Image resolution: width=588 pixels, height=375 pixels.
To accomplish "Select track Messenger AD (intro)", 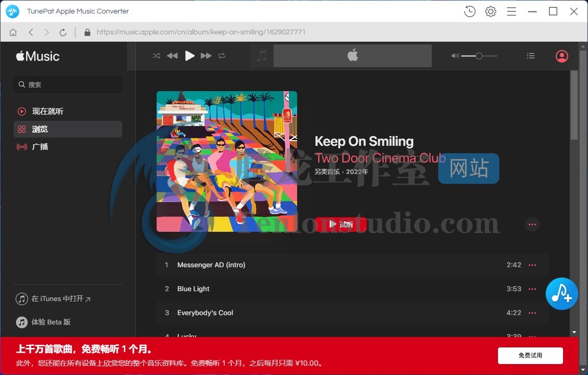I will click(352, 265).
